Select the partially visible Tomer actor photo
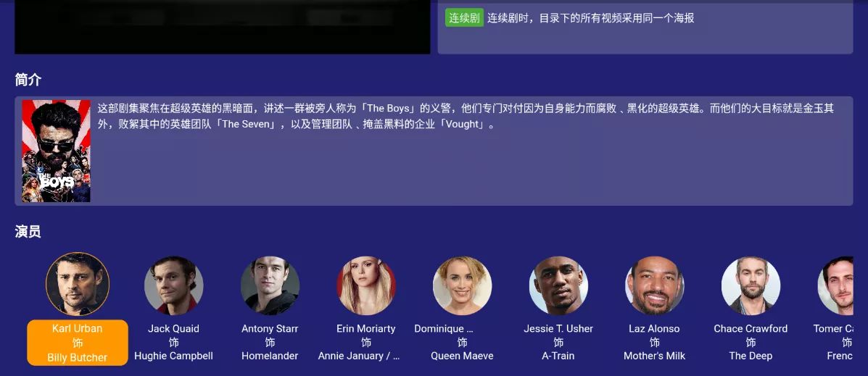The height and width of the screenshot is (376, 868). pyautogui.click(x=835, y=286)
